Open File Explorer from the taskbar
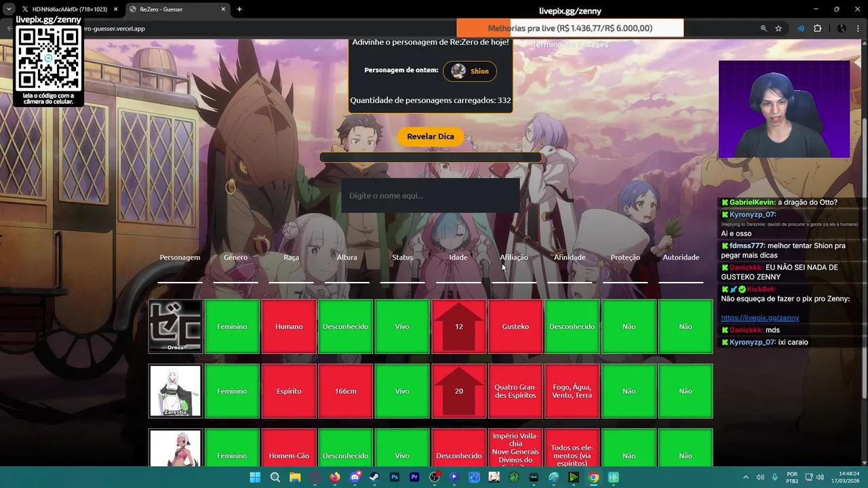This screenshot has width=868, height=488. click(x=295, y=477)
